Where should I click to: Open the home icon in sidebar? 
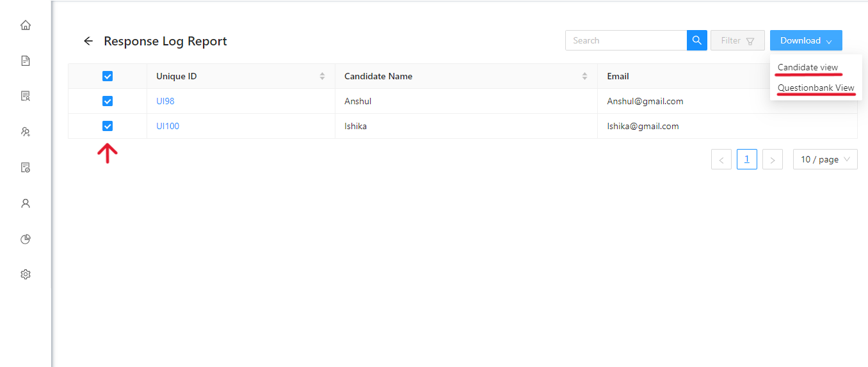tap(26, 26)
